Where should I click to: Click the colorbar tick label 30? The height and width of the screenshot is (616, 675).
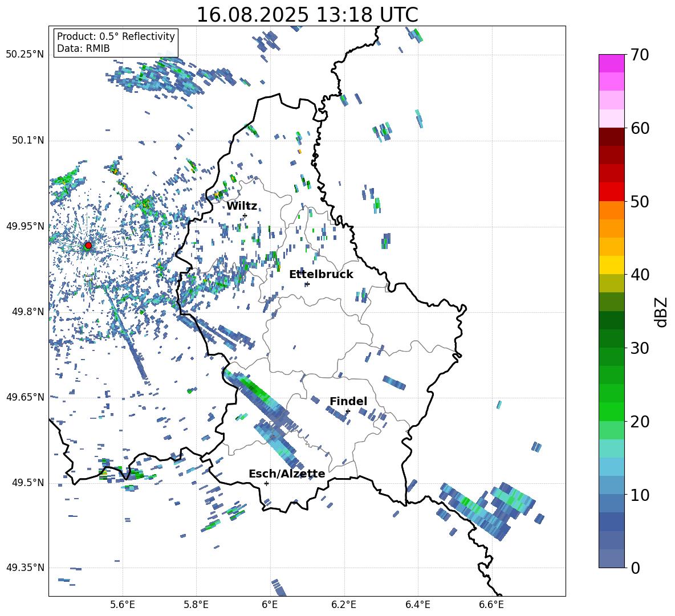640,348
